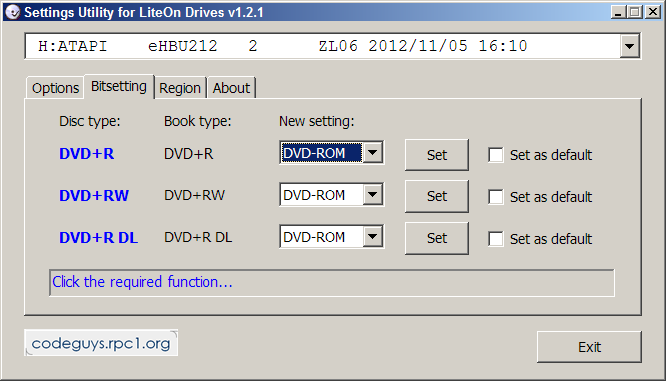Click the DVD+RW book type value

pos(195,195)
